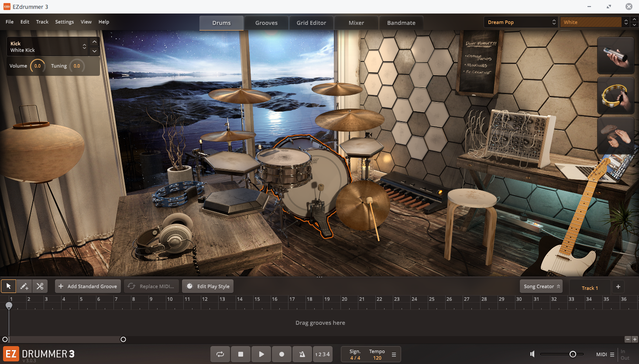Screen dimensions: 639x364
Task: Switch to the Grid Editor tab
Action: (x=311, y=23)
